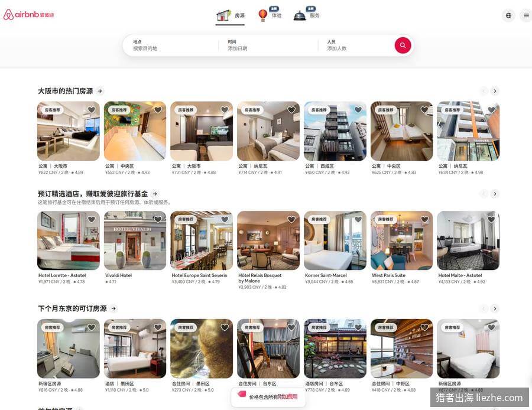Favorite the ¥625 中央区 apartment
The width and height of the screenshot is (532, 410).
(x=425, y=109)
